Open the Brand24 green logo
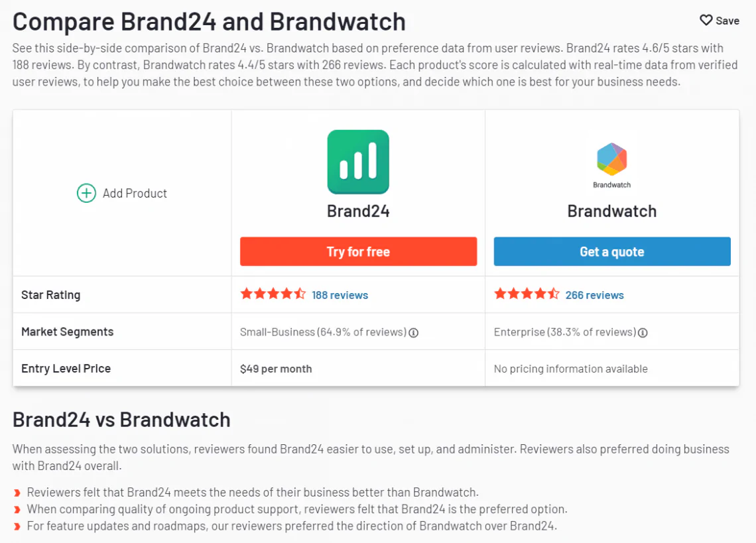This screenshot has height=543, width=756. (x=358, y=162)
